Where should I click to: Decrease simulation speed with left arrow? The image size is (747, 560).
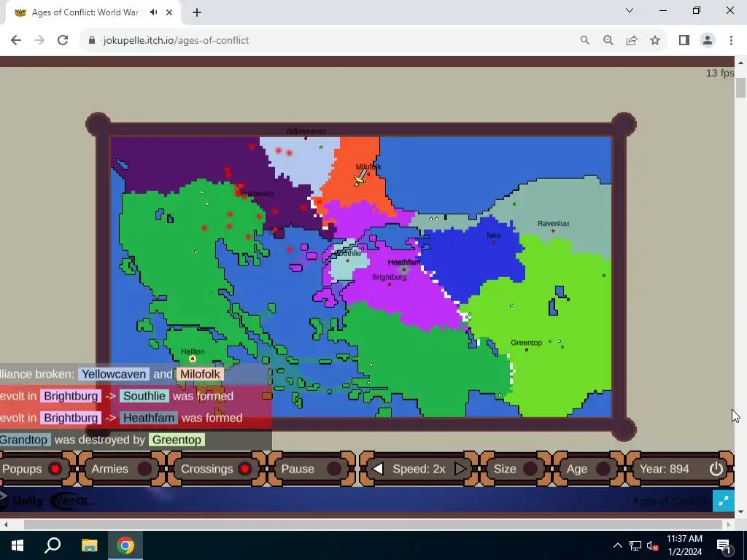click(x=378, y=469)
